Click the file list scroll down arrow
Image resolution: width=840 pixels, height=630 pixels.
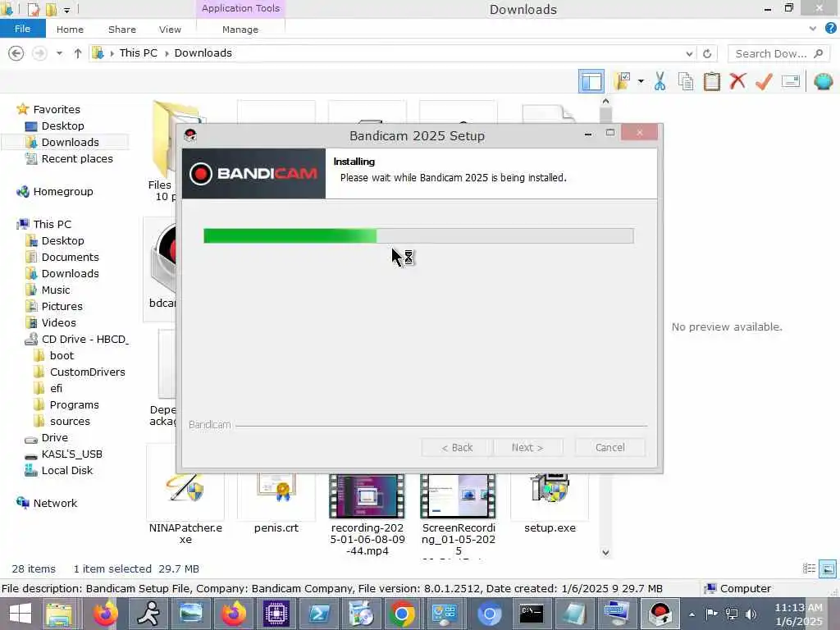[605, 552]
